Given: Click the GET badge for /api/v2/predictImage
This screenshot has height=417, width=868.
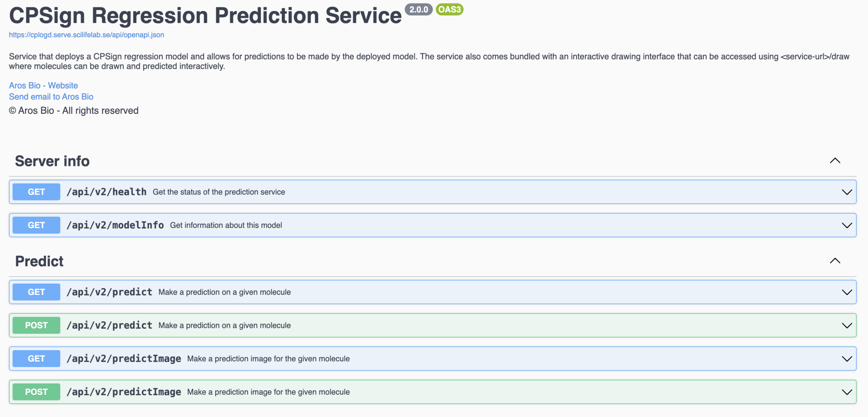Looking at the screenshot, I should click(36, 359).
